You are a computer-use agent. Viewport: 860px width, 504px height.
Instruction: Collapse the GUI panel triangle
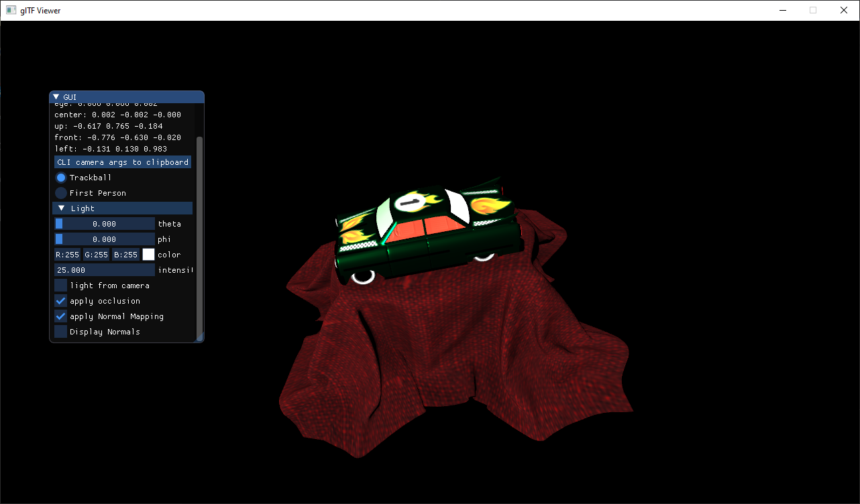coord(56,97)
